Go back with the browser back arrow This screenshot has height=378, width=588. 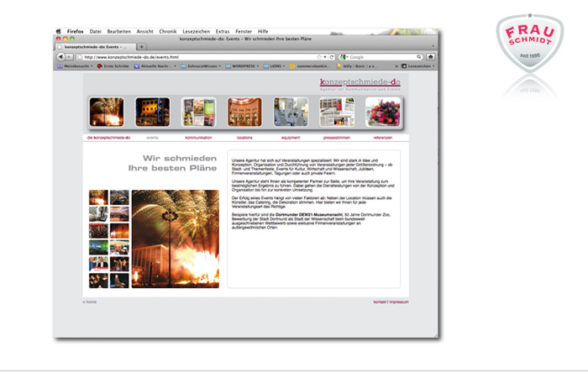click(60, 57)
